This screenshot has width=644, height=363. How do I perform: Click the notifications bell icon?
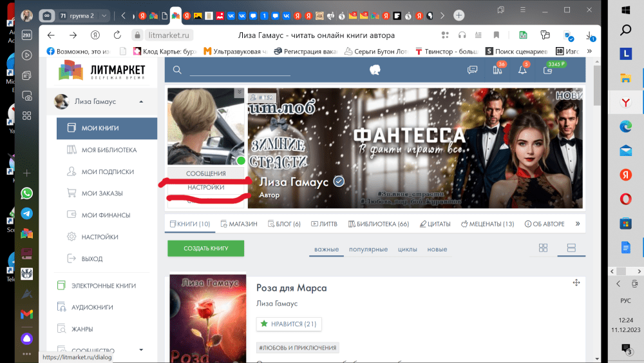tap(522, 70)
